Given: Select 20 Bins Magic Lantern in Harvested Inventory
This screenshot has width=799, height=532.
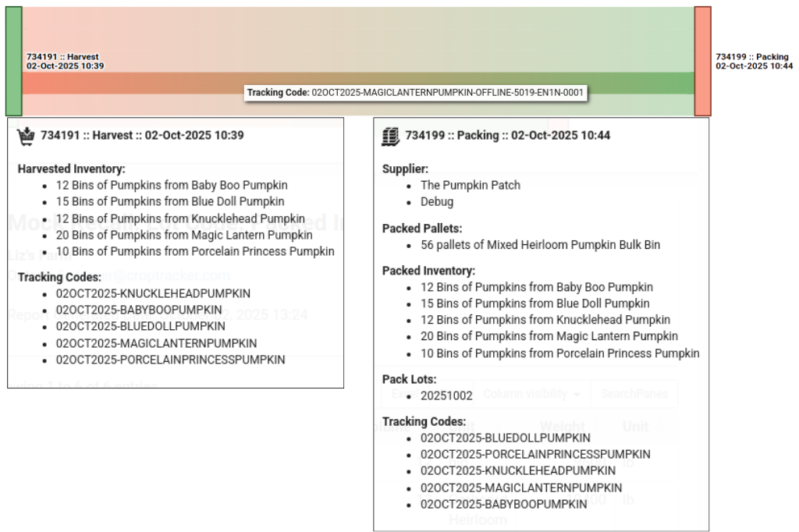Looking at the screenshot, I should [x=184, y=235].
